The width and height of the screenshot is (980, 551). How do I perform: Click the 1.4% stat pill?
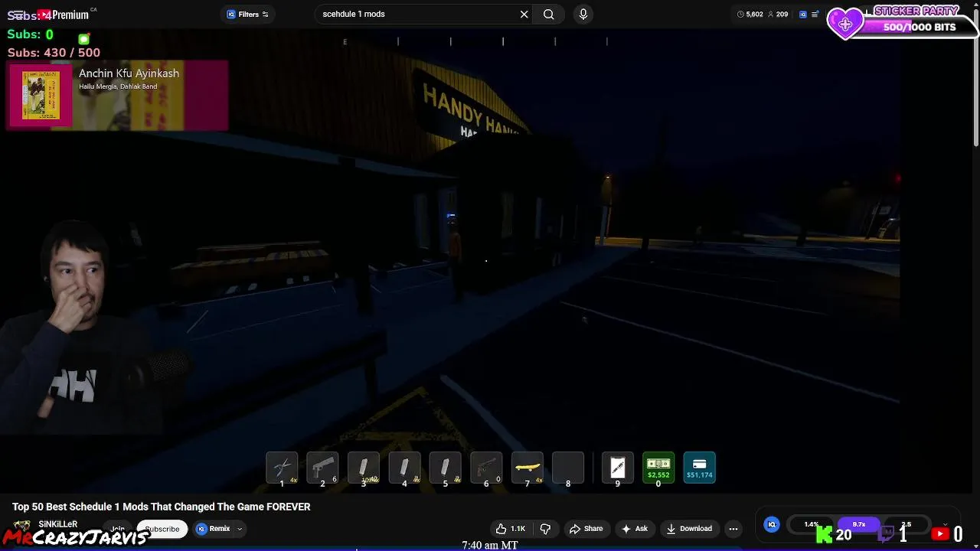(x=812, y=524)
